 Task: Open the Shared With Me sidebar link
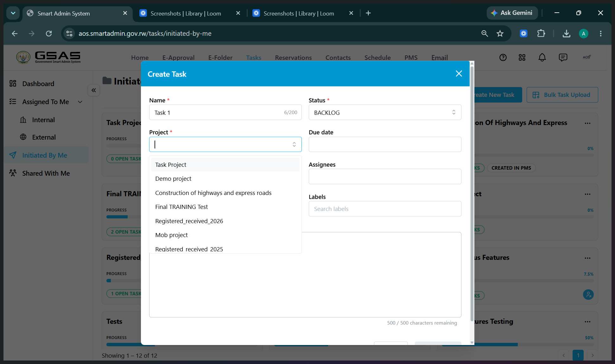point(46,173)
